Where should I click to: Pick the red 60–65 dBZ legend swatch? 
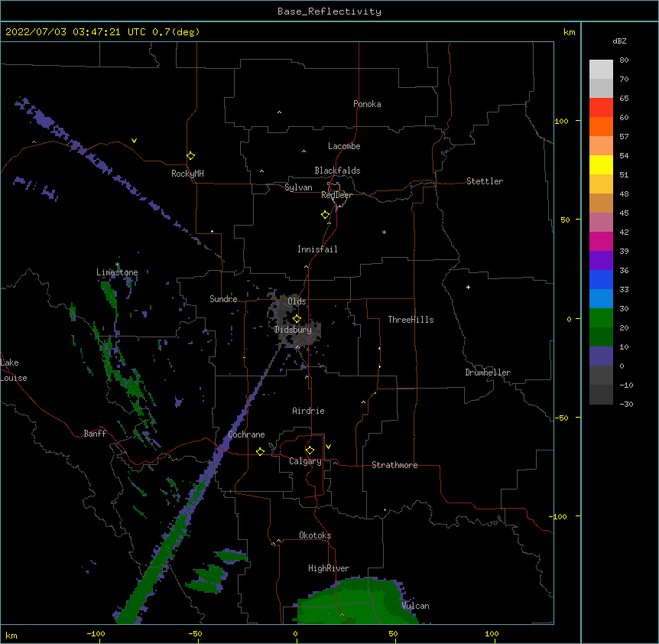pyautogui.click(x=601, y=108)
